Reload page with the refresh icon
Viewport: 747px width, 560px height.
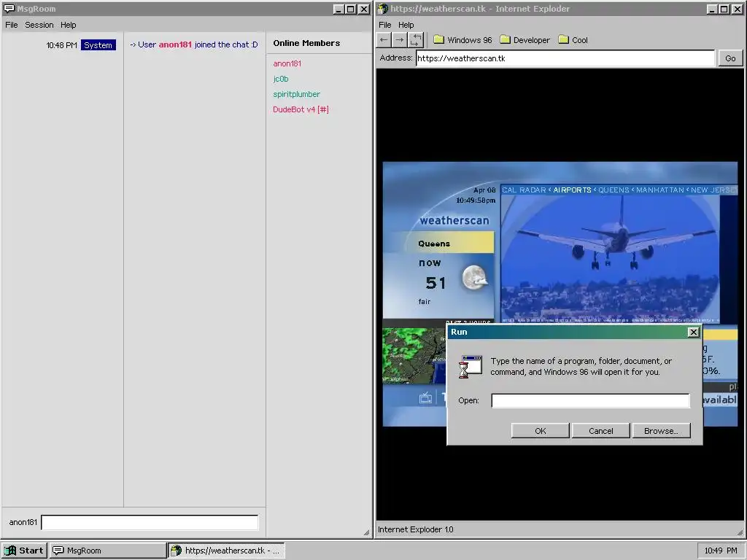point(415,40)
